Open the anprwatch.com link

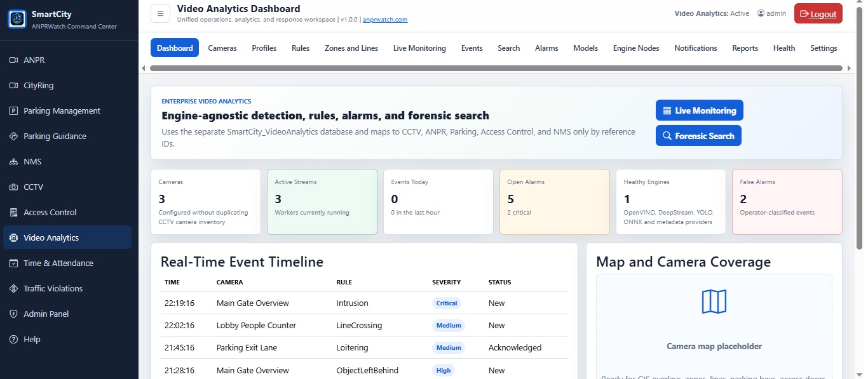click(385, 20)
